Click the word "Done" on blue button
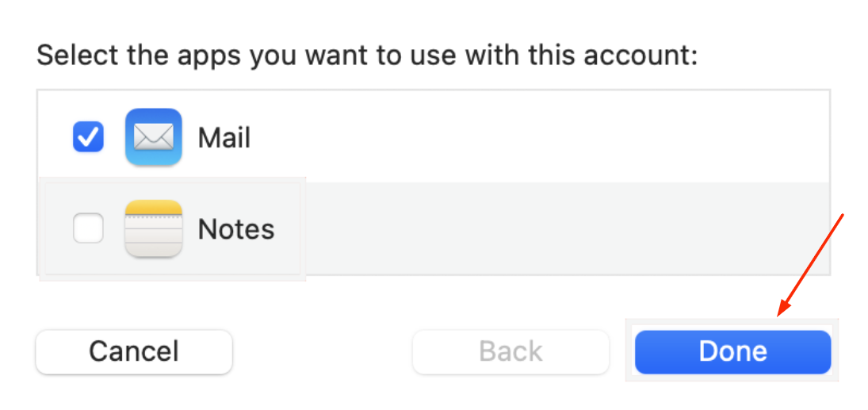868x410 pixels. point(732,351)
